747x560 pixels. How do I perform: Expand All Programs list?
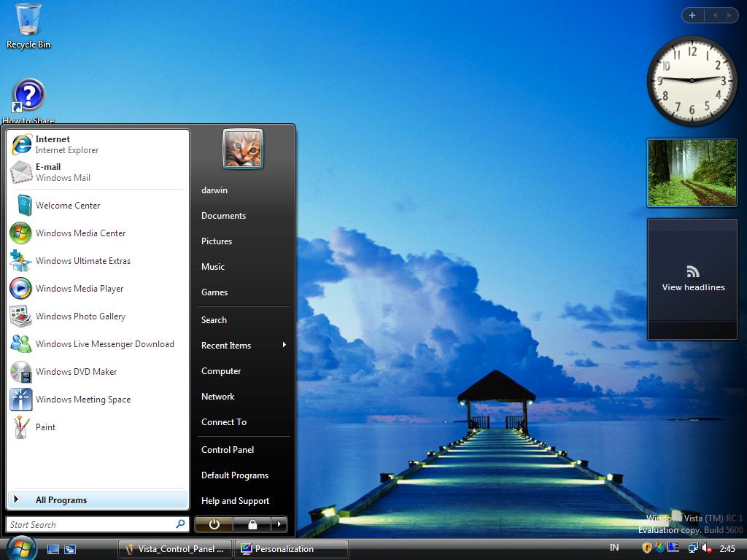point(98,499)
